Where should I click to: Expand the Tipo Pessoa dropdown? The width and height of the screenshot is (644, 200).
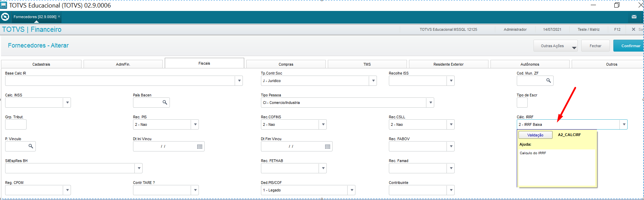coord(430,103)
